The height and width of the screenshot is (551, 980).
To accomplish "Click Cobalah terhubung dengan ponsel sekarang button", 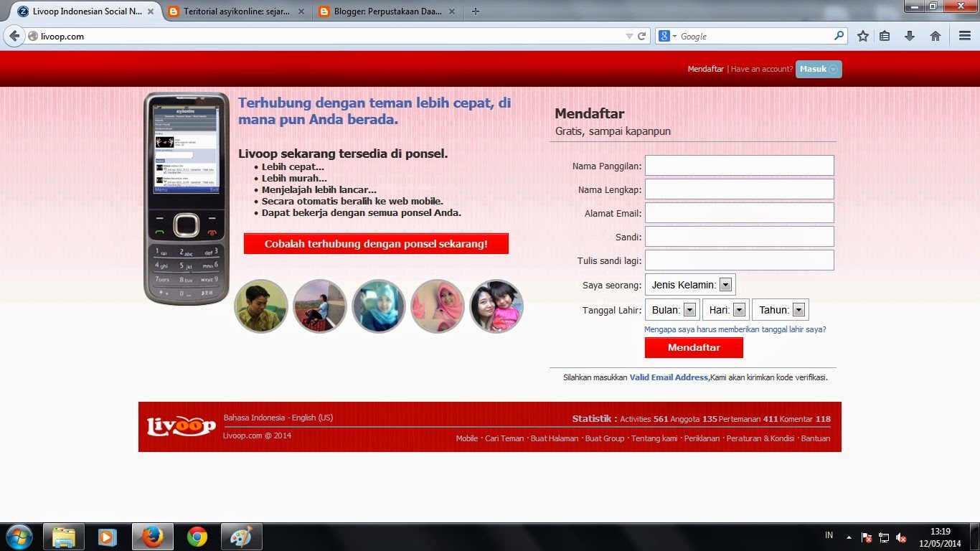I will coord(376,244).
